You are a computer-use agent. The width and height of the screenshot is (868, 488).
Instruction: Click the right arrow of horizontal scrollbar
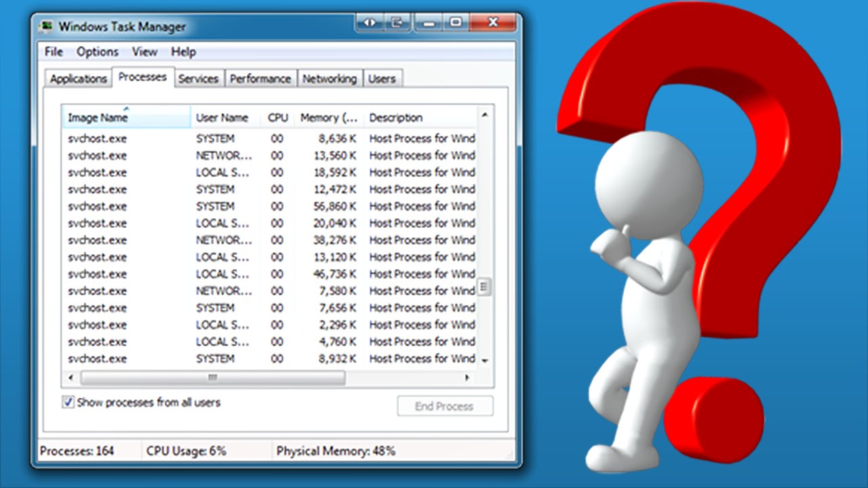click(467, 378)
